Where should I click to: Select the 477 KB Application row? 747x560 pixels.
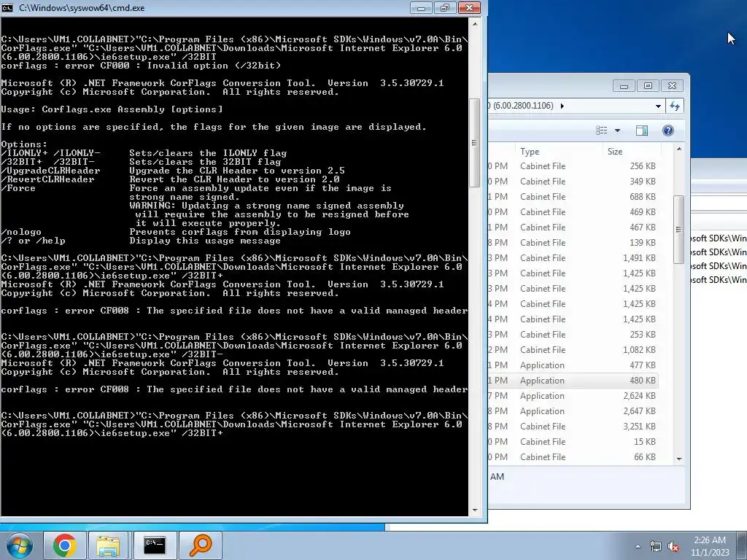573,365
